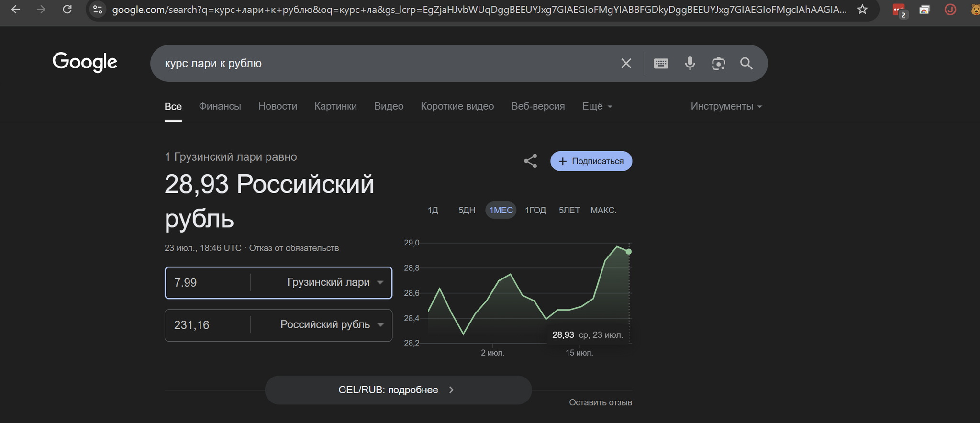Reload the page using the refresh icon

pos(67,10)
